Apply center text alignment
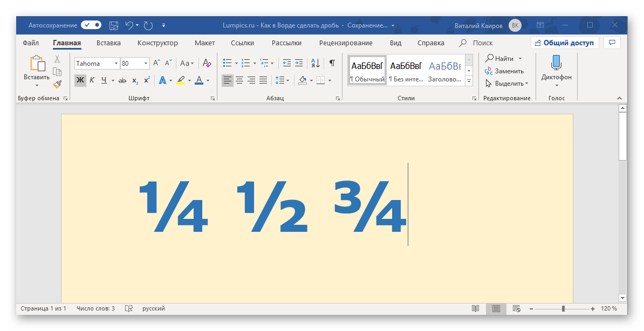The height and width of the screenshot is (331, 644). 239,80
